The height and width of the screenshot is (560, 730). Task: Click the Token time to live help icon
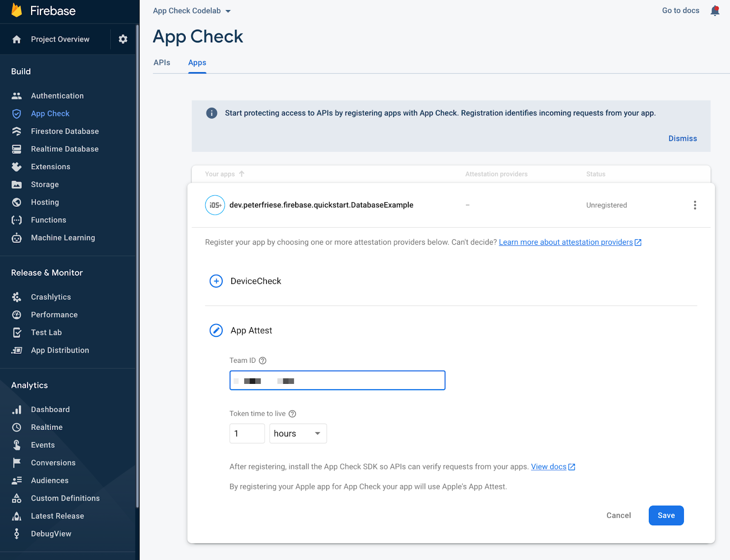(292, 414)
